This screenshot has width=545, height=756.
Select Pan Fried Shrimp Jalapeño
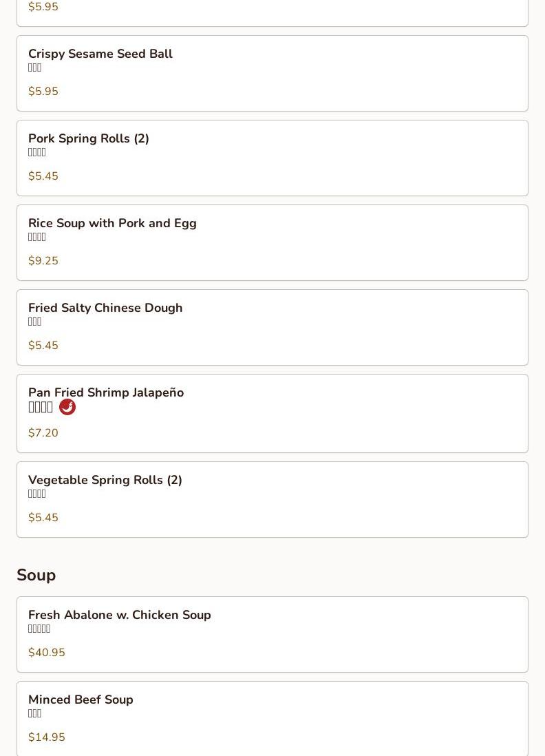pos(106,392)
